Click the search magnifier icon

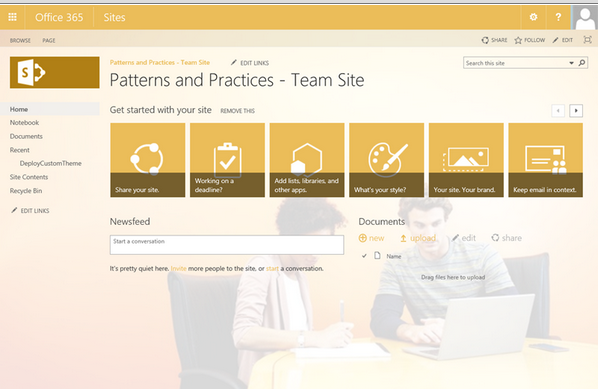tap(582, 63)
